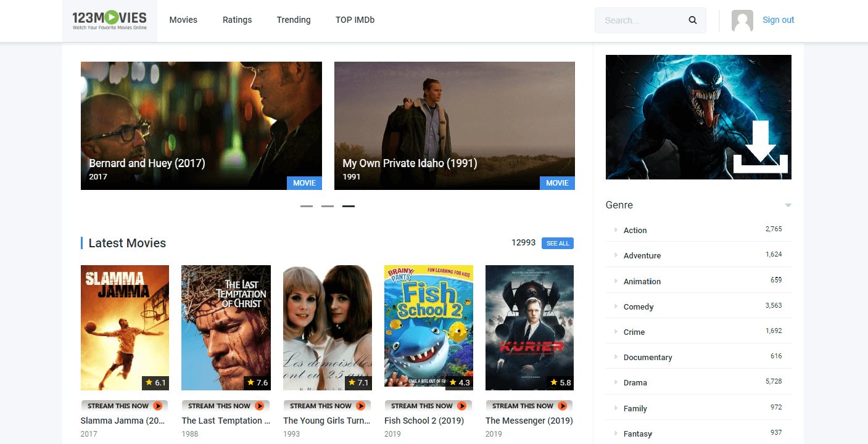Click the 7.6 star rating badge
Screen dimensions: 868x444
coord(257,383)
